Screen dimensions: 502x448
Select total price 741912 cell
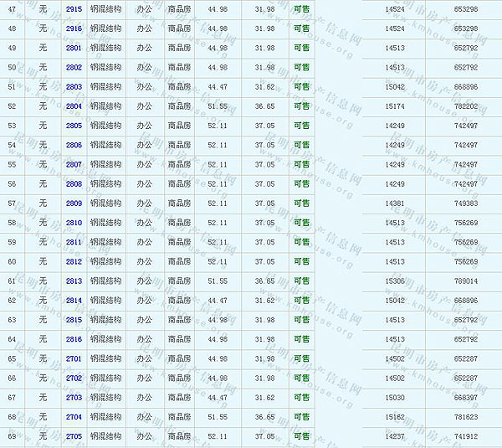point(466,436)
